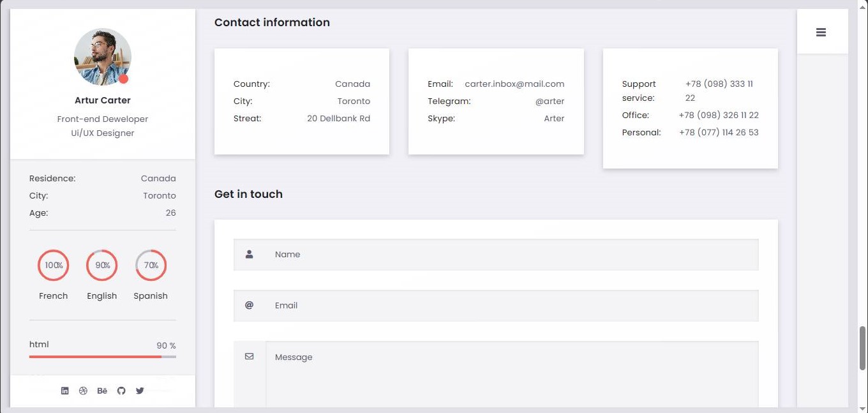Select the English 90% circular progress
Viewport: 868px width, 413px height.
[102, 266]
